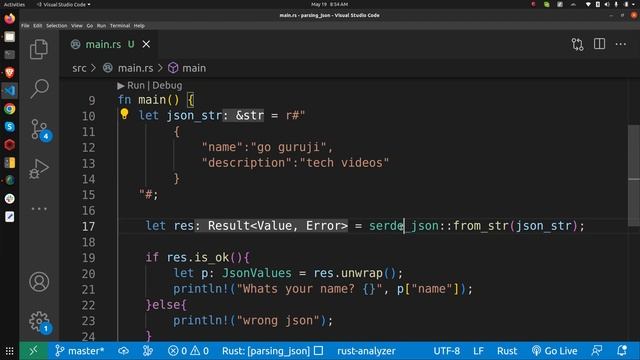The width and height of the screenshot is (640, 360).
Task: Click "description" key text on line 13
Action: click(x=247, y=163)
